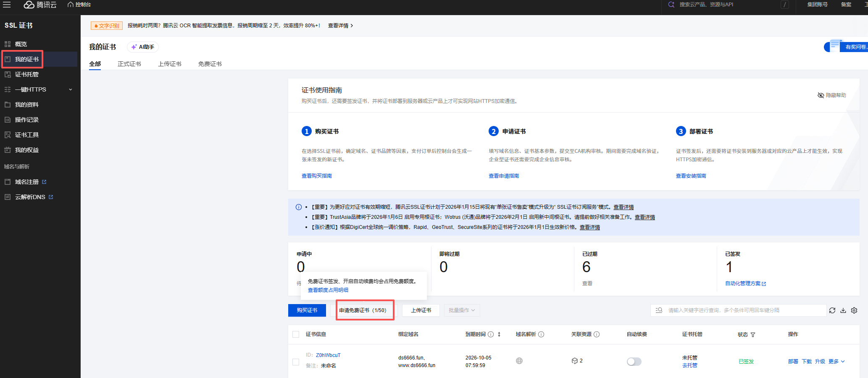Hide the guide with 隐藏帮助
Image resolution: width=868 pixels, height=378 pixels.
[x=831, y=95]
